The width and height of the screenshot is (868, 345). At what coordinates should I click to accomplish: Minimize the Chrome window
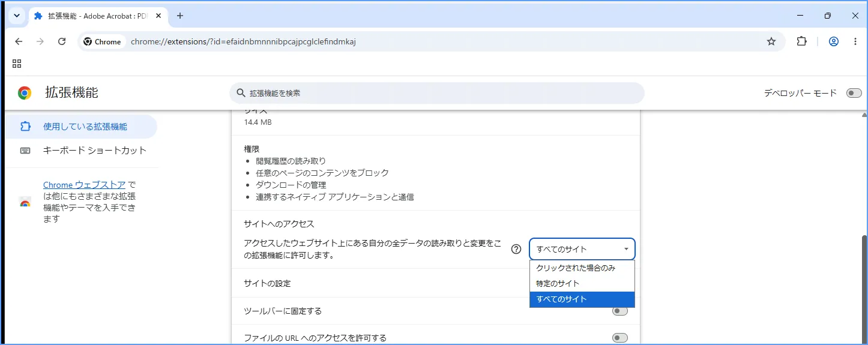pos(800,16)
